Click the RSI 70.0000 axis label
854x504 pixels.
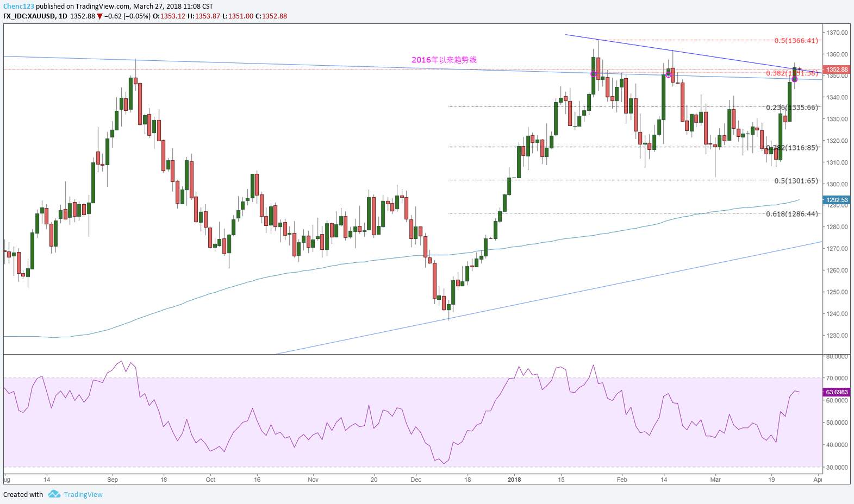[837, 378]
